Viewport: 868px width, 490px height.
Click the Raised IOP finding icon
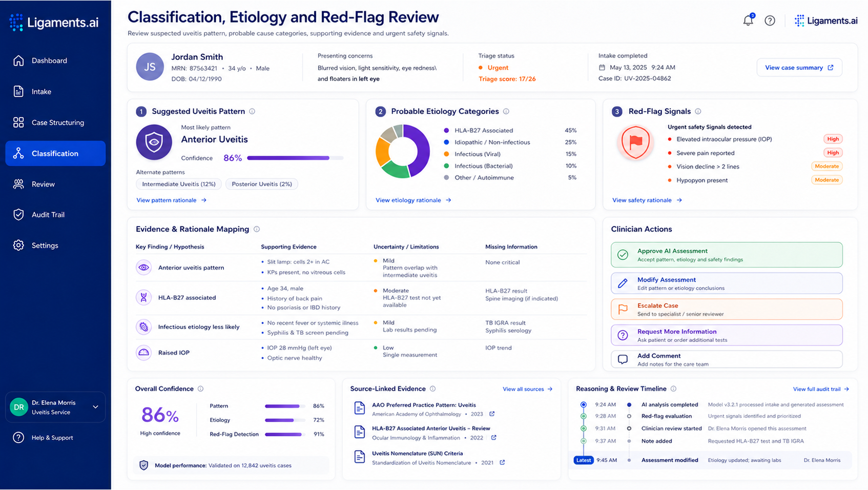coord(144,353)
